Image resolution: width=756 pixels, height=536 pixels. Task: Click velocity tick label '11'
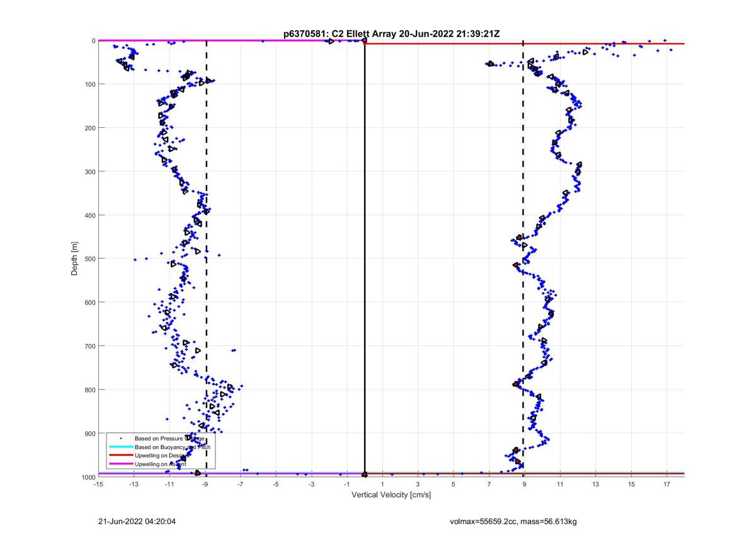[559, 484]
